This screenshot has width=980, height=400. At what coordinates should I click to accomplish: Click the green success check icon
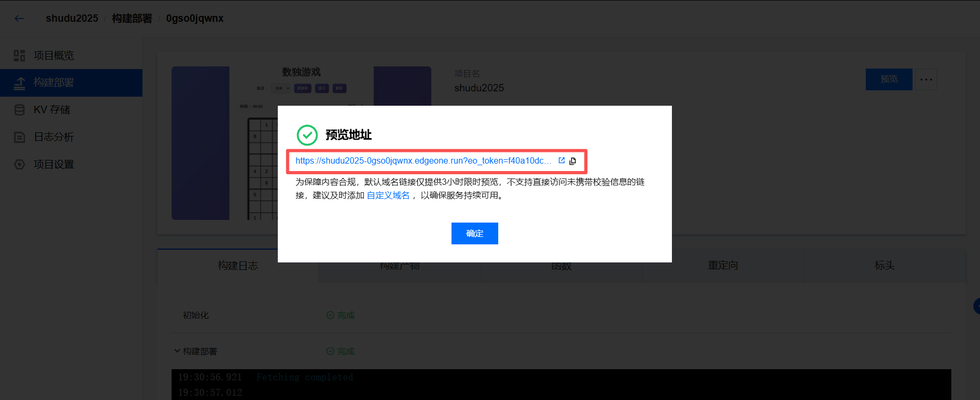point(307,135)
